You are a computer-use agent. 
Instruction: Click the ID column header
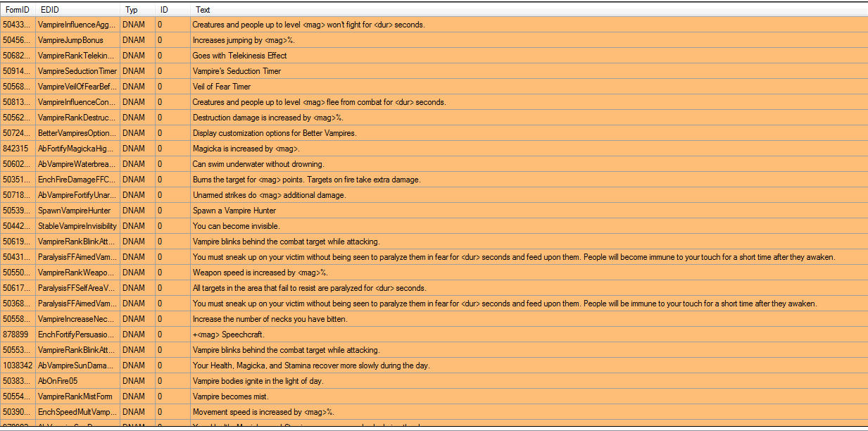164,10
